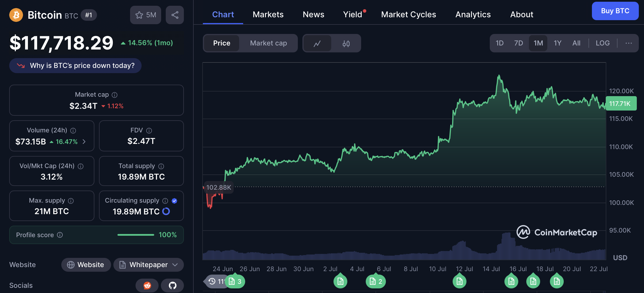Click the history clock marker at chart start
Screen dimensions: 644x293
click(214, 281)
